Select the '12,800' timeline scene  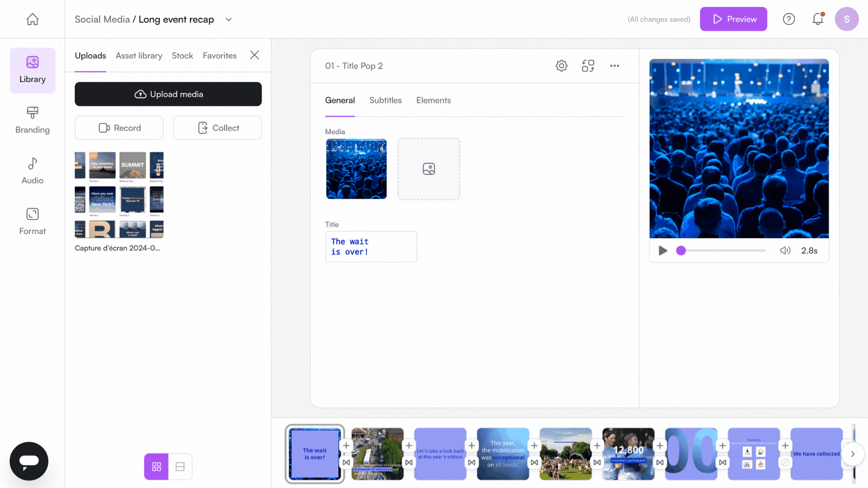pos(628,454)
